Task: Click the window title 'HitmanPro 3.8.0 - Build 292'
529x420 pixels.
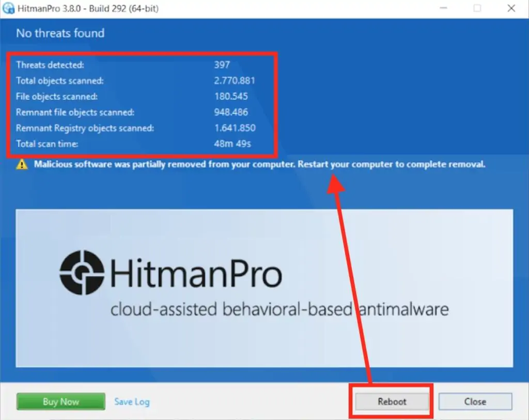Action: (x=88, y=8)
